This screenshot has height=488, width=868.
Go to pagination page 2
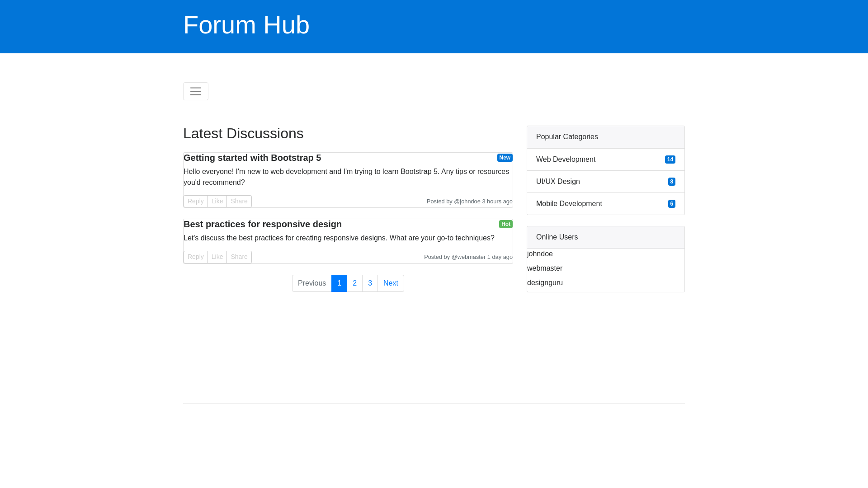click(354, 283)
